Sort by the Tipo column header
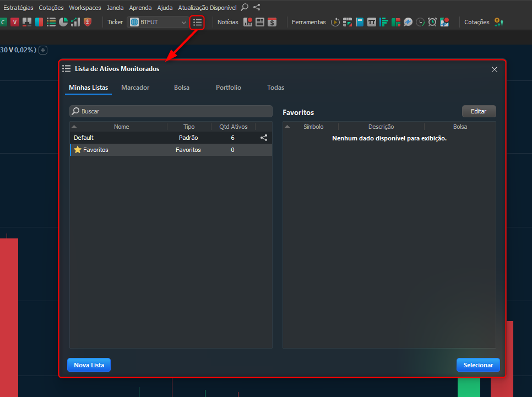Screen dimensions: 532x397 pyautogui.click(x=189, y=127)
